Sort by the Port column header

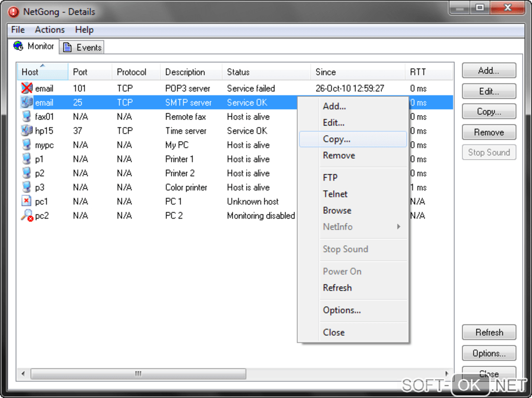pyautogui.click(x=90, y=72)
